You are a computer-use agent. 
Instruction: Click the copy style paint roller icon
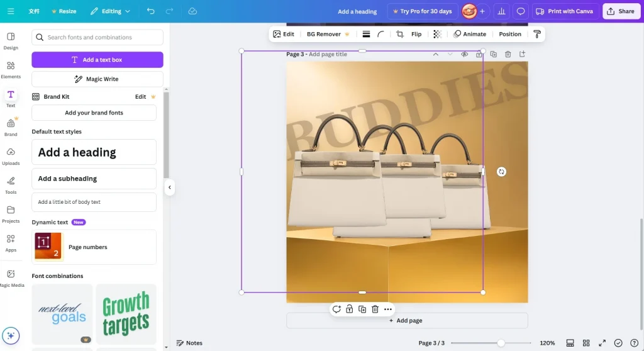point(536,34)
